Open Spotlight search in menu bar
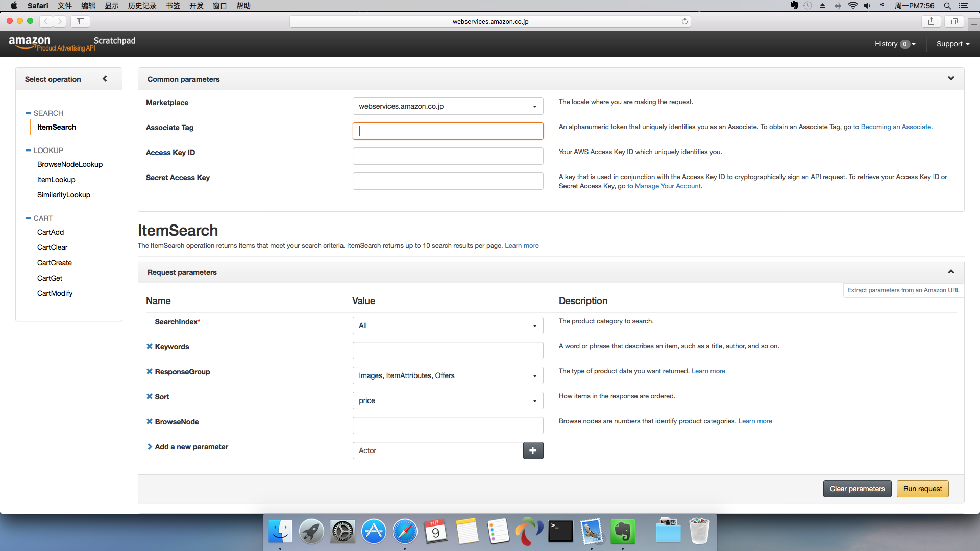 [947, 6]
